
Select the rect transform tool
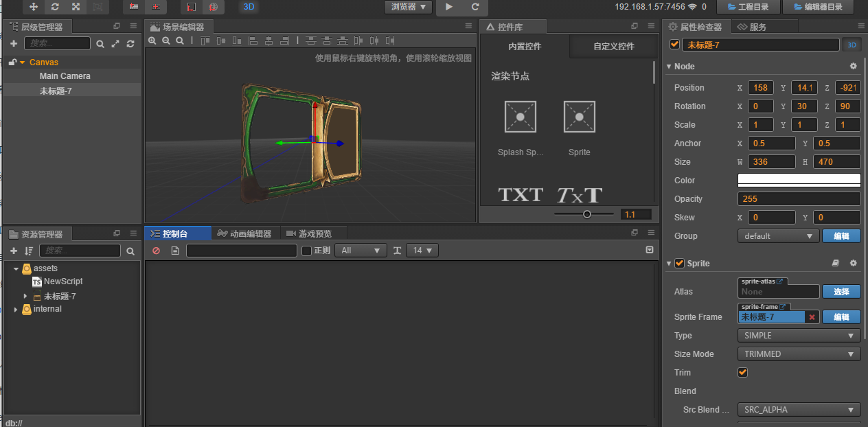click(98, 7)
